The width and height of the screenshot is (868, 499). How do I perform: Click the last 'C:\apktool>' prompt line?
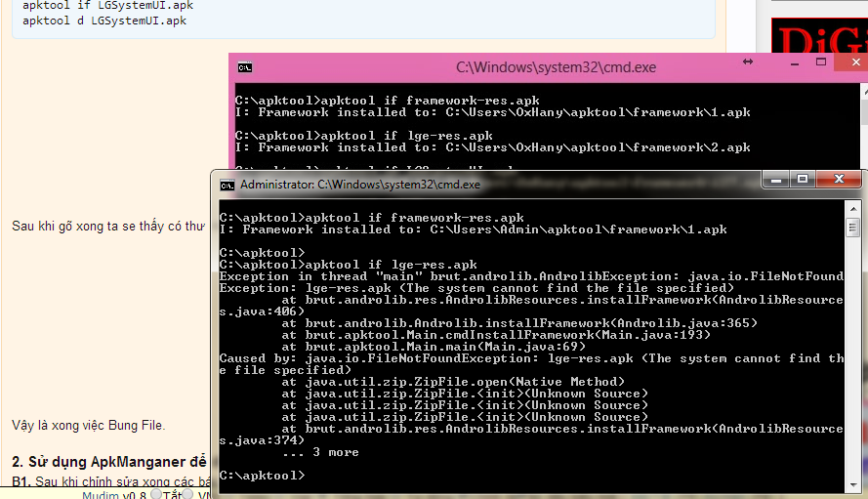[x=262, y=476]
